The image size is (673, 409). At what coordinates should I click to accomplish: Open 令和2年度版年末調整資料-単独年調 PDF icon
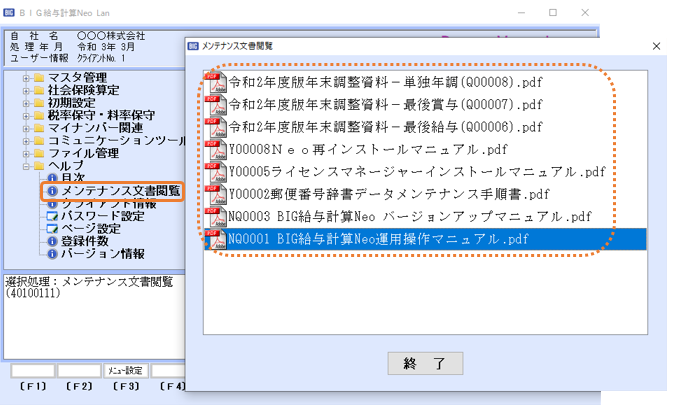[214, 81]
